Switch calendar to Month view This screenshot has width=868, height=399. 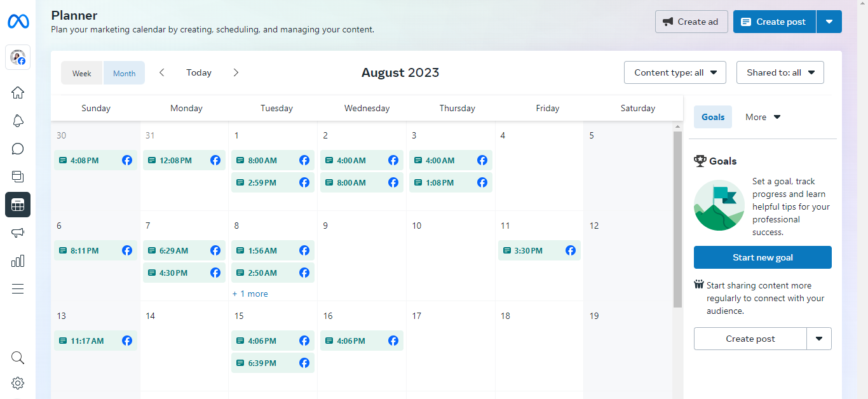tap(125, 73)
